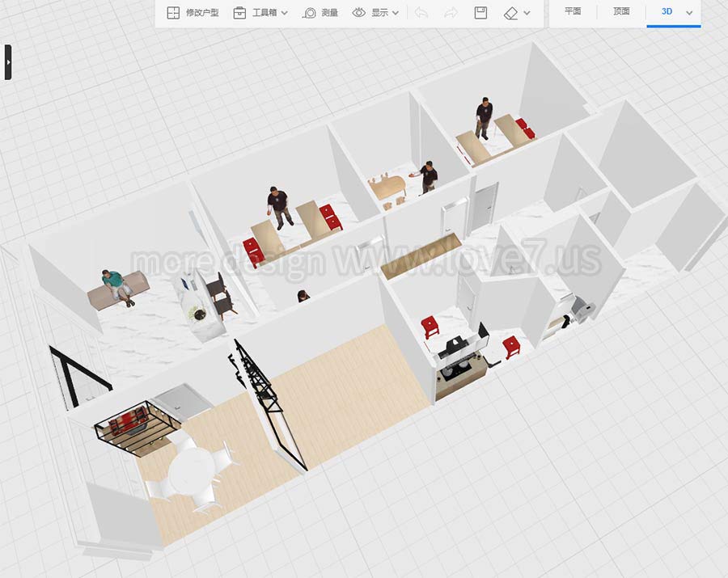Save the design with floppy icon
Screen dimensions: 728x578
tap(480, 12)
